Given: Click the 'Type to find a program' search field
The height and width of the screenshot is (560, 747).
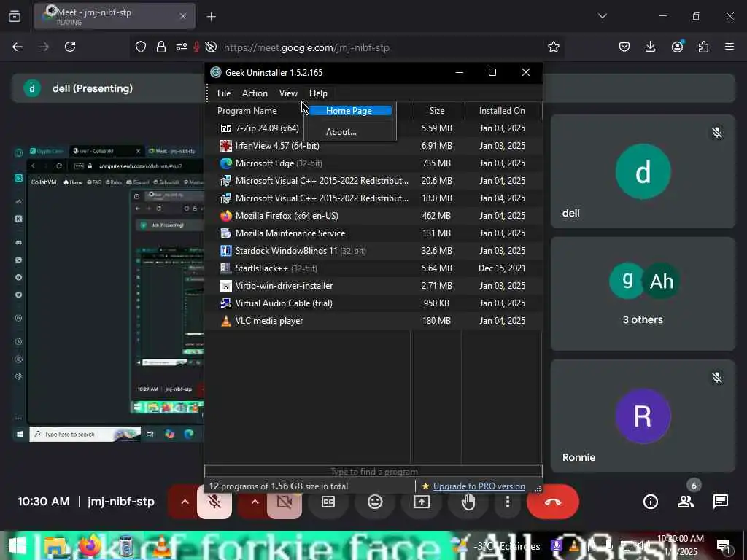Looking at the screenshot, I should click(x=373, y=472).
